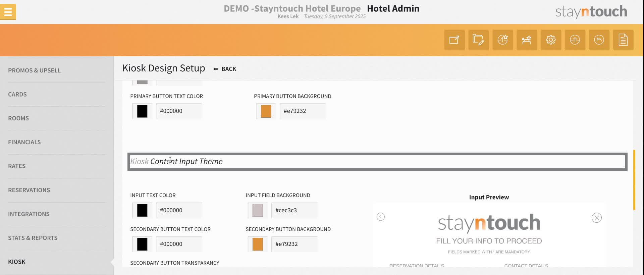Edit the Input Field Background #cec3c3 field
The height and width of the screenshot is (275, 644).
[x=294, y=210]
